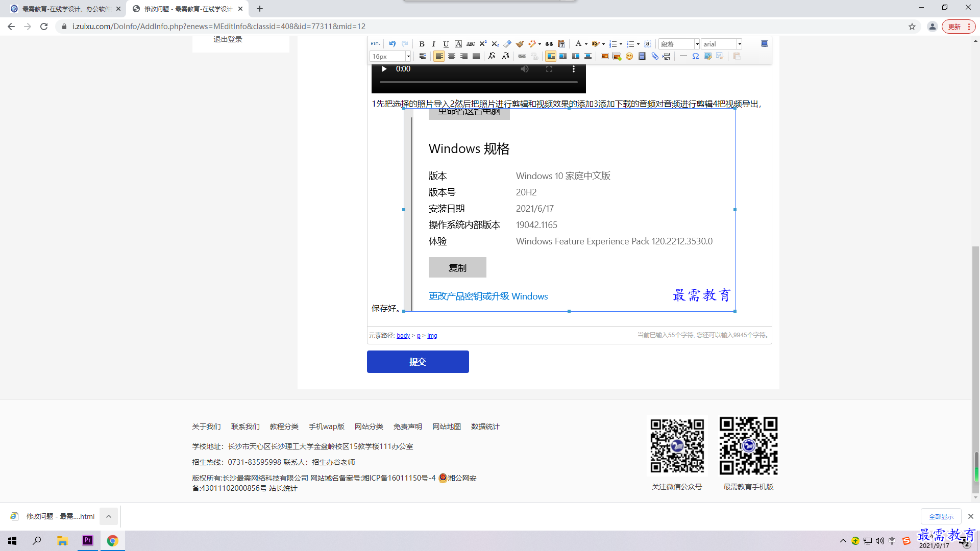The height and width of the screenshot is (551, 980).
Task: Select the format painter brush
Action: coord(520,44)
